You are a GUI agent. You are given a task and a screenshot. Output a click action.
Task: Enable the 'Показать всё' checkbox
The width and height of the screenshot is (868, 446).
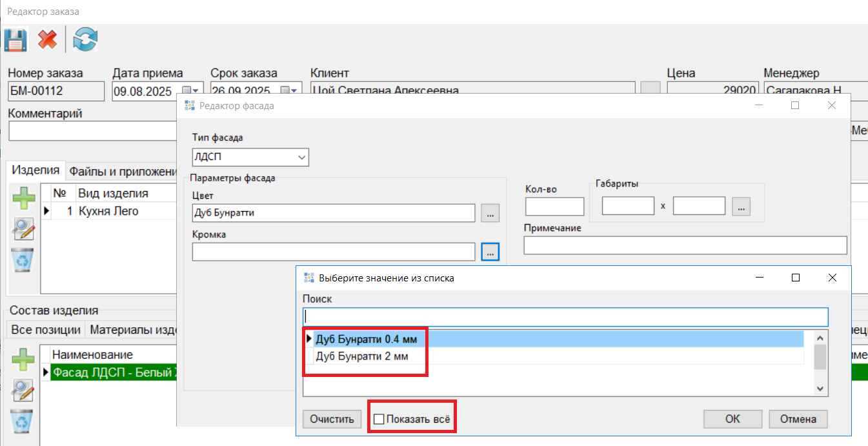tap(379, 420)
